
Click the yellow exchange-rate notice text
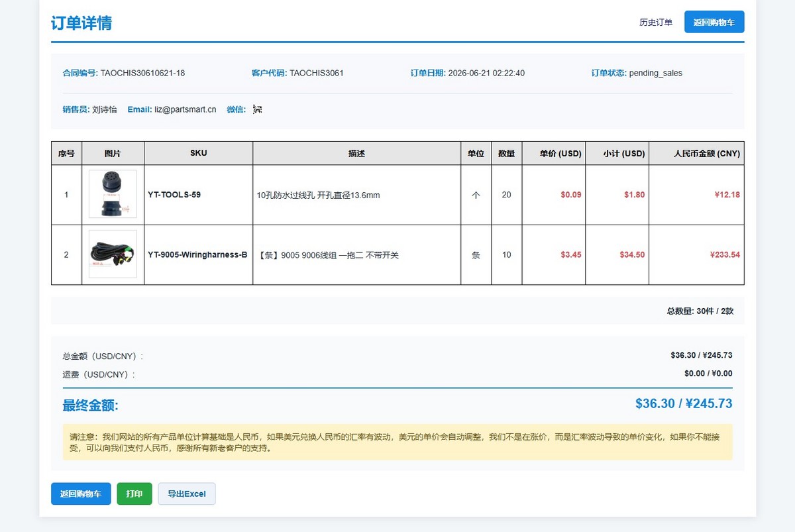(397, 442)
